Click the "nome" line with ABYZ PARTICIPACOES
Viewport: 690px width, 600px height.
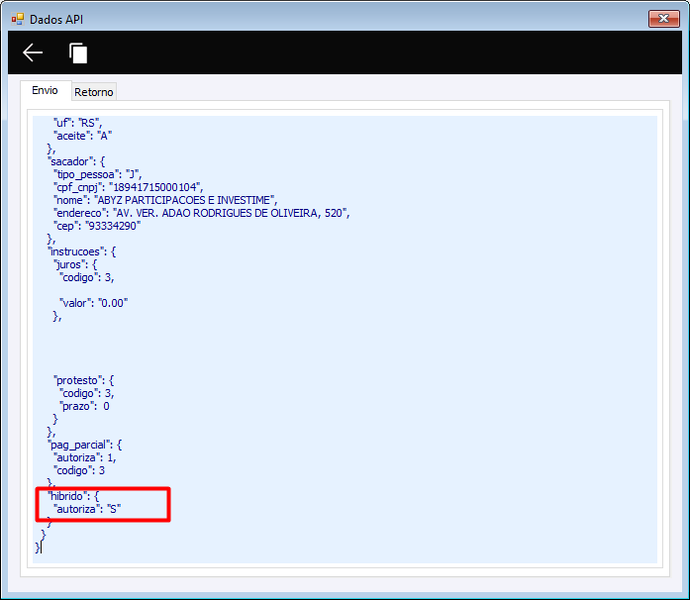[x=165, y=200]
